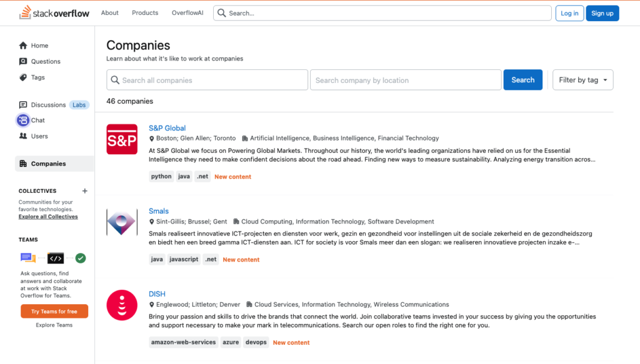Click the amazon-web-services tag
The width and height of the screenshot is (640, 364).
(x=183, y=342)
